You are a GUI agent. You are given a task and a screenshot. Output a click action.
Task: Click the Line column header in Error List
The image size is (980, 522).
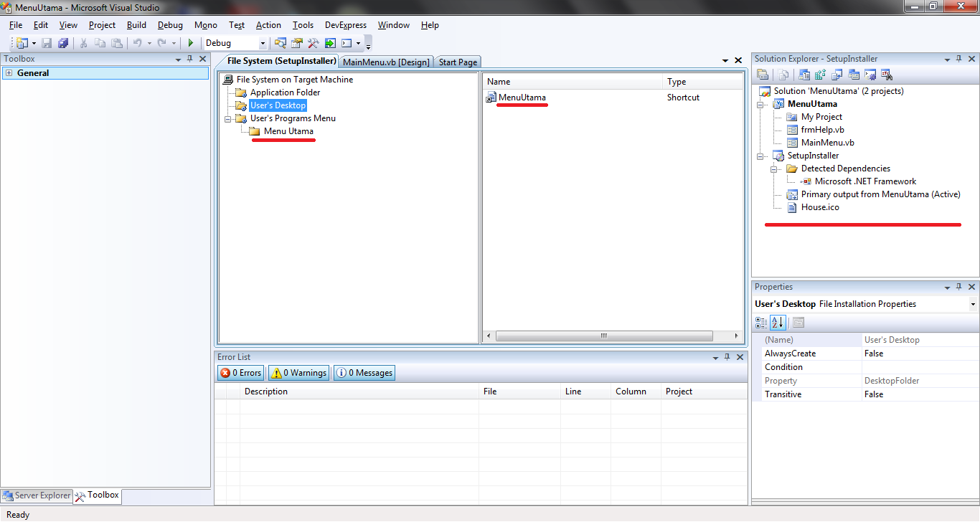point(585,391)
